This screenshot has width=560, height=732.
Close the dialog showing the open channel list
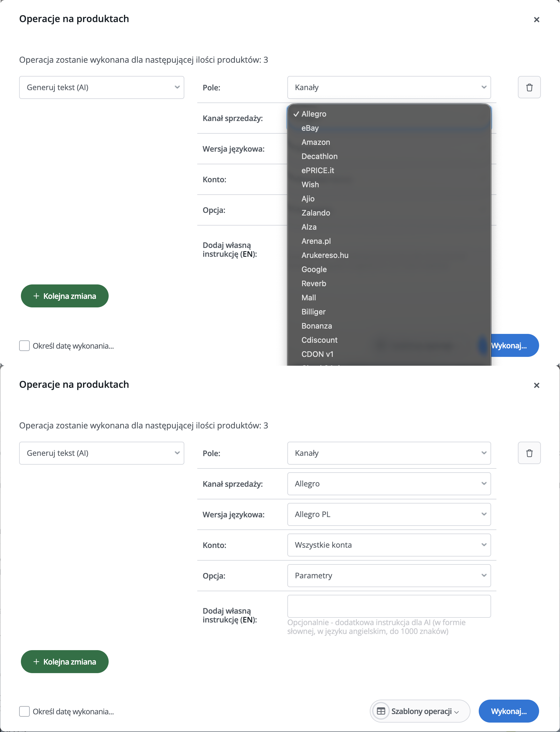pos(536,20)
